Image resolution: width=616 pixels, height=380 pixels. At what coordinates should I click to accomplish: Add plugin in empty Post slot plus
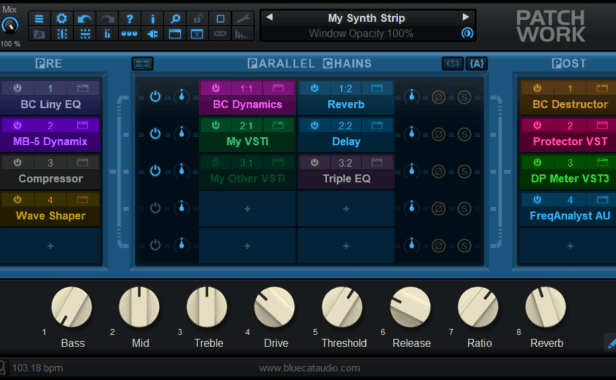tap(570, 246)
